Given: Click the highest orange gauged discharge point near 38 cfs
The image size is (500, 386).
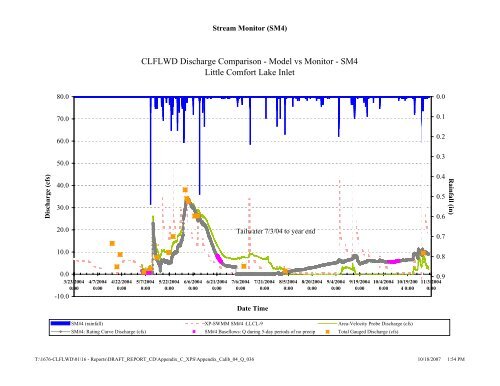Looking at the screenshot, I should pos(185,190).
